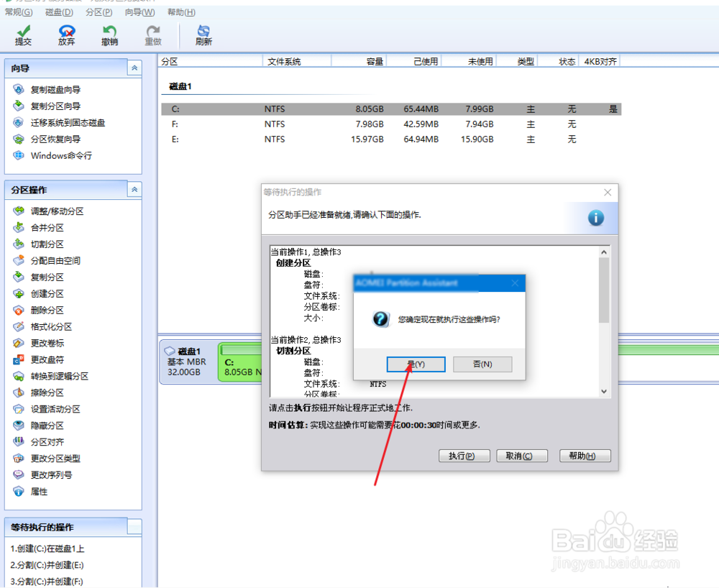Click the operations list scrollbar thumb
This screenshot has width=719, height=588.
pos(604,290)
